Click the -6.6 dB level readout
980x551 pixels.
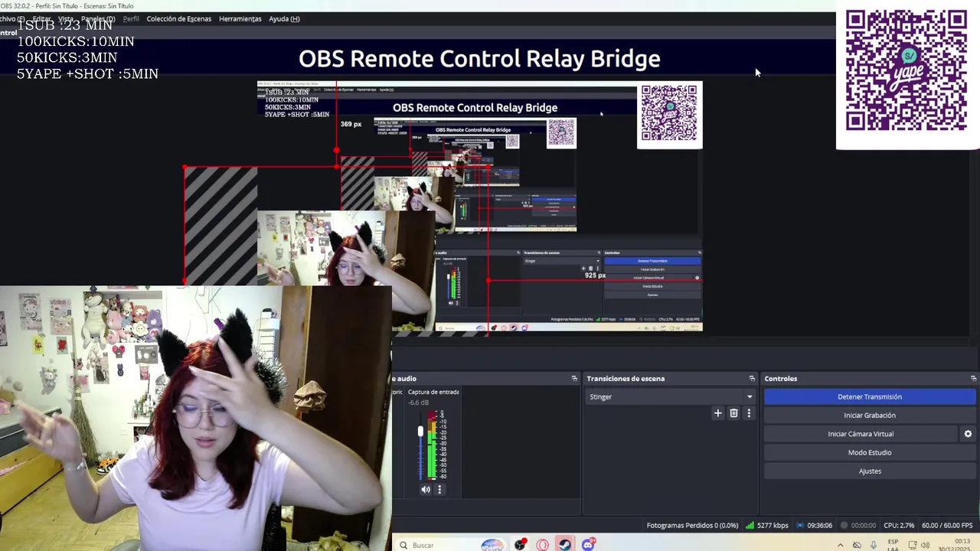click(419, 403)
